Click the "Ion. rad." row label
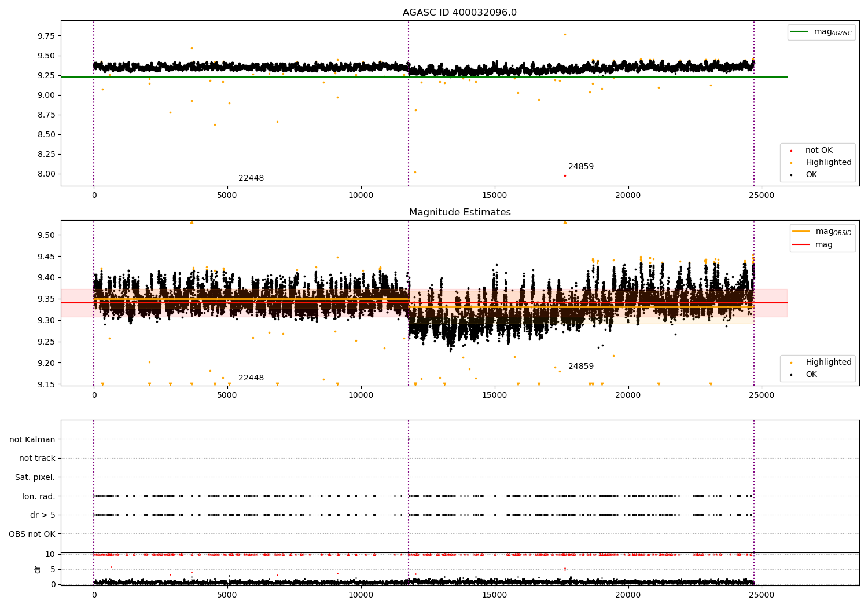Viewport: 868px width, 608px height. [x=39, y=496]
